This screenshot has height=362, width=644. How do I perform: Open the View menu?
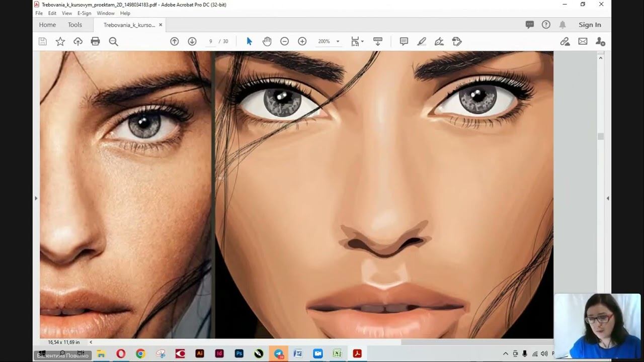pos(67,14)
